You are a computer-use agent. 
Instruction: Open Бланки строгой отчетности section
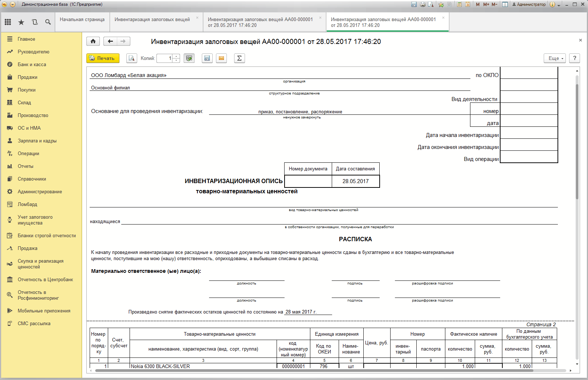tap(41, 235)
